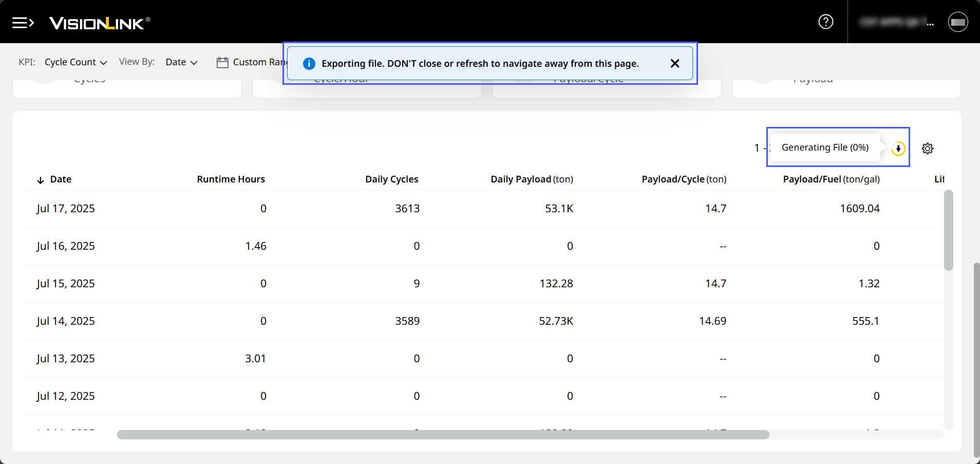Sort by Runtime Hours column header
980x464 pixels.
coord(231,179)
